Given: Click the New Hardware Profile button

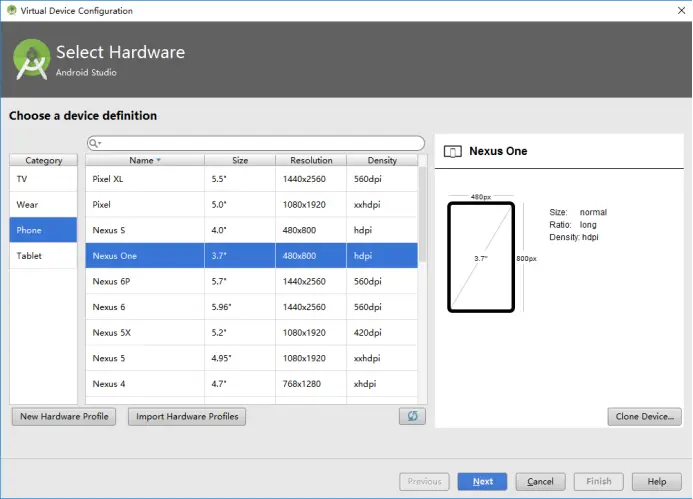Looking at the screenshot, I should click(x=64, y=416).
